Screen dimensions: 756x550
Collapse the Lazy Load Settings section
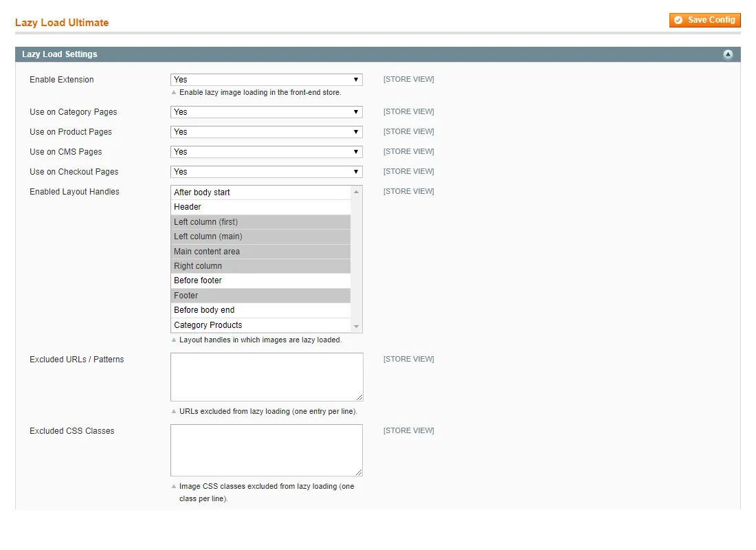728,54
